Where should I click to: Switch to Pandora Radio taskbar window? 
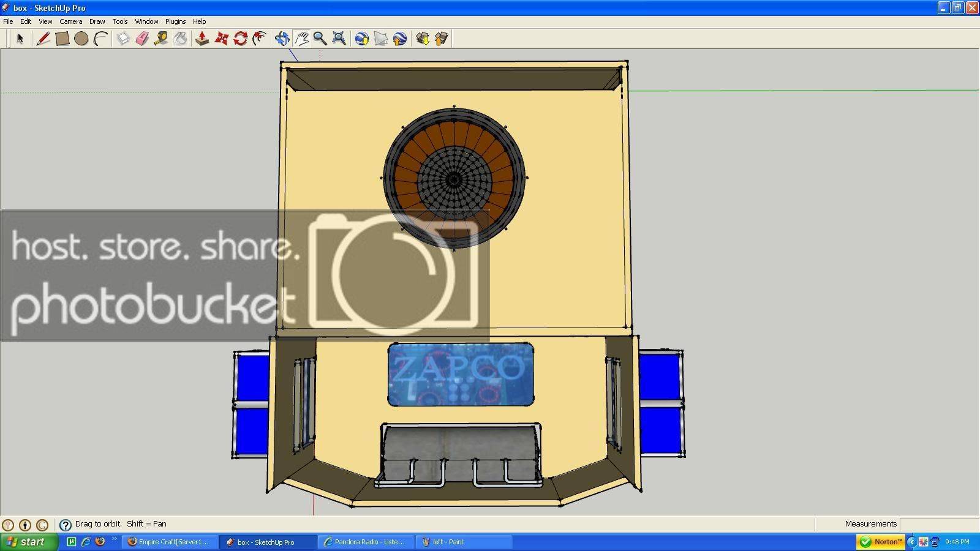point(366,542)
